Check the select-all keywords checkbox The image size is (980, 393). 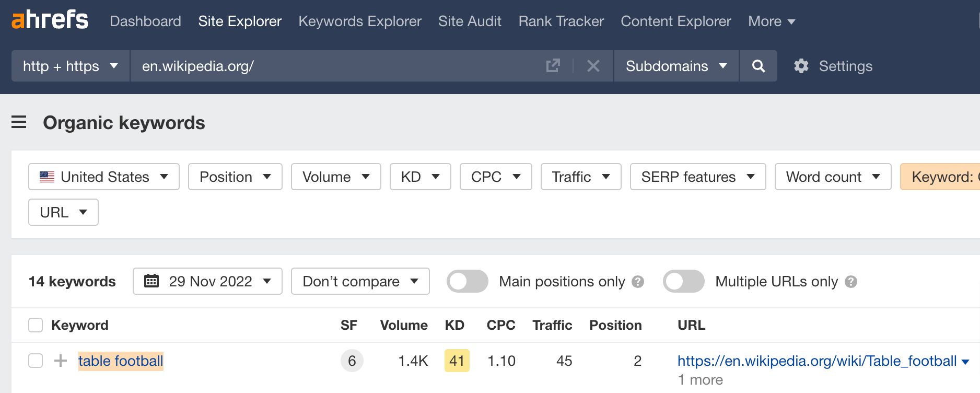[36, 325]
